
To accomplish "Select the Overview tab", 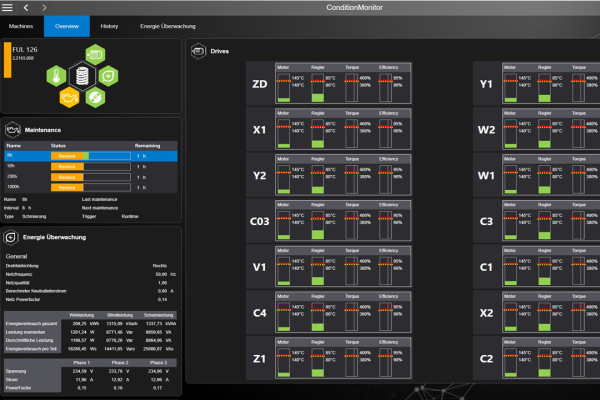I will (x=67, y=26).
